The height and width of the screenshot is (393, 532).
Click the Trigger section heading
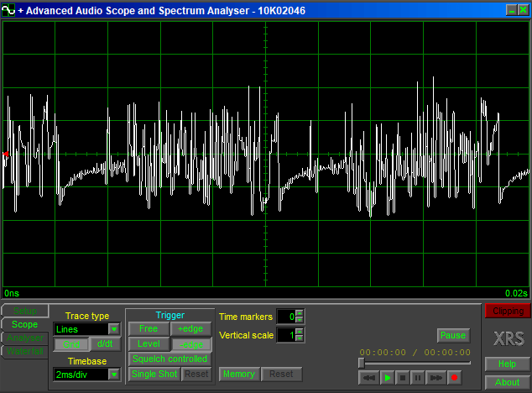point(170,315)
